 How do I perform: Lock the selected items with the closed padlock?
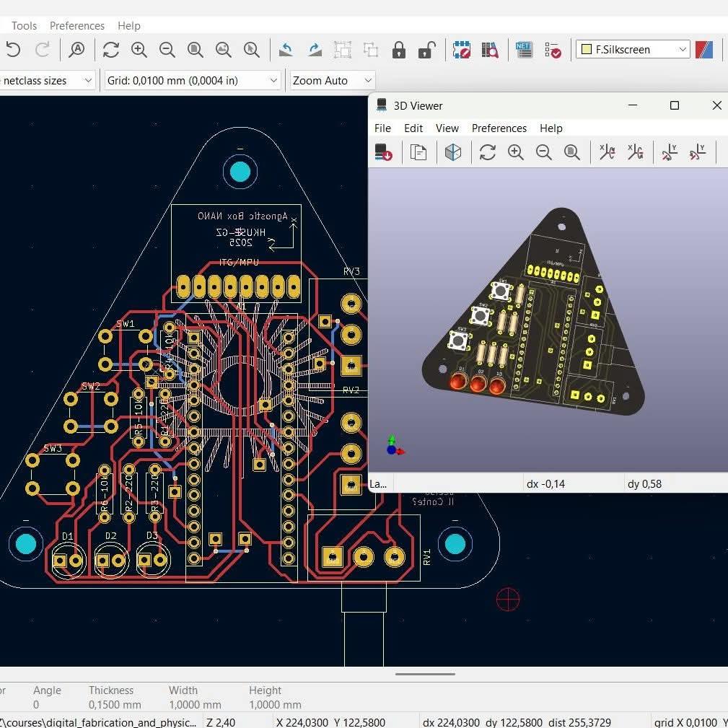(x=399, y=50)
